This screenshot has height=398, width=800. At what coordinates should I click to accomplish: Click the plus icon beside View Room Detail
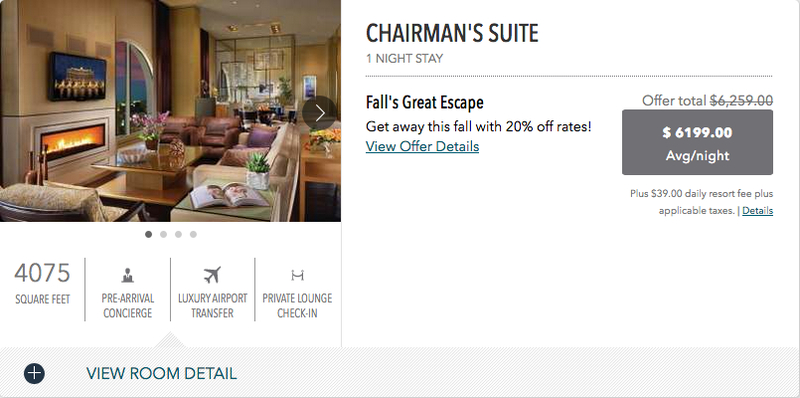coord(34,374)
